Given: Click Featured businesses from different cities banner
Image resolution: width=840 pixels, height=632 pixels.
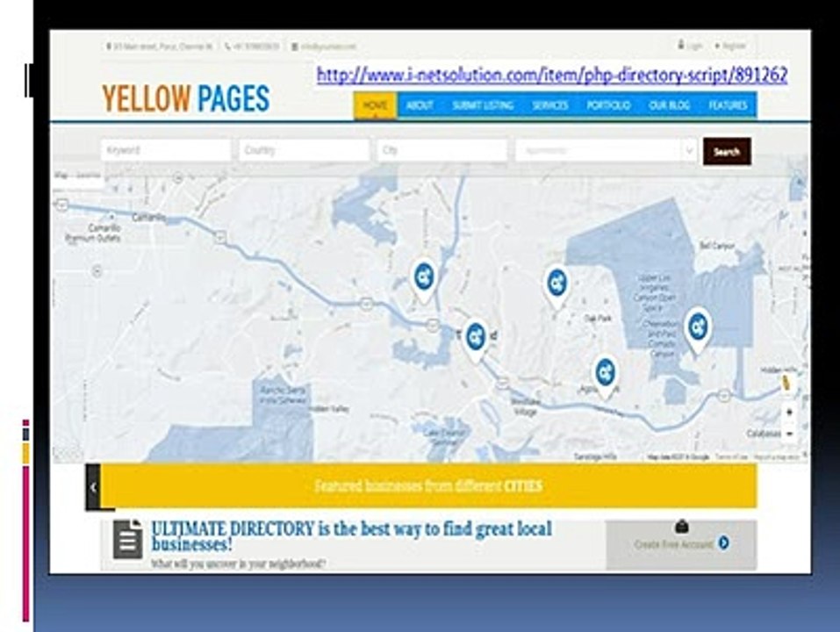Looking at the screenshot, I should tap(428, 485).
